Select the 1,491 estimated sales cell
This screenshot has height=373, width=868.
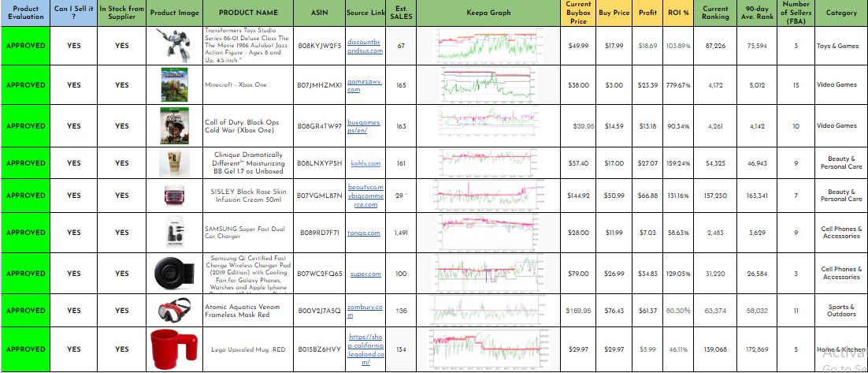tap(402, 233)
